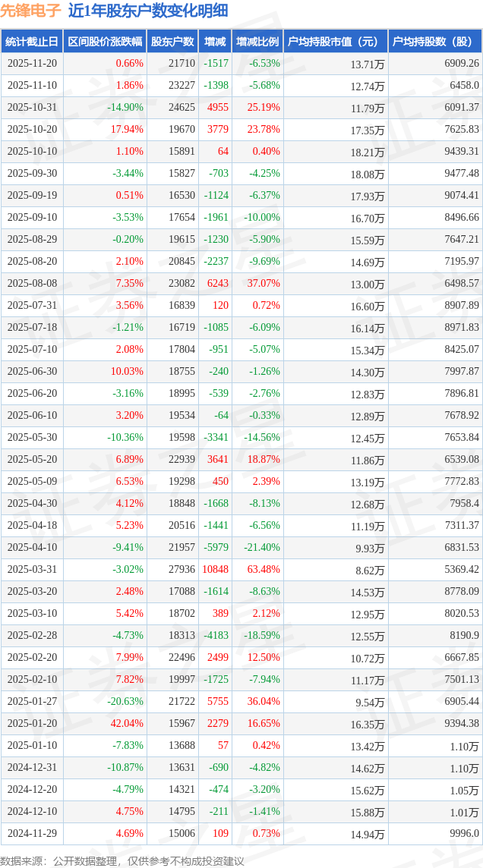The width and height of the screenshot is (483, 868).
Task: Select the 2024-11-29 date cell
Action: pos(32,834)
